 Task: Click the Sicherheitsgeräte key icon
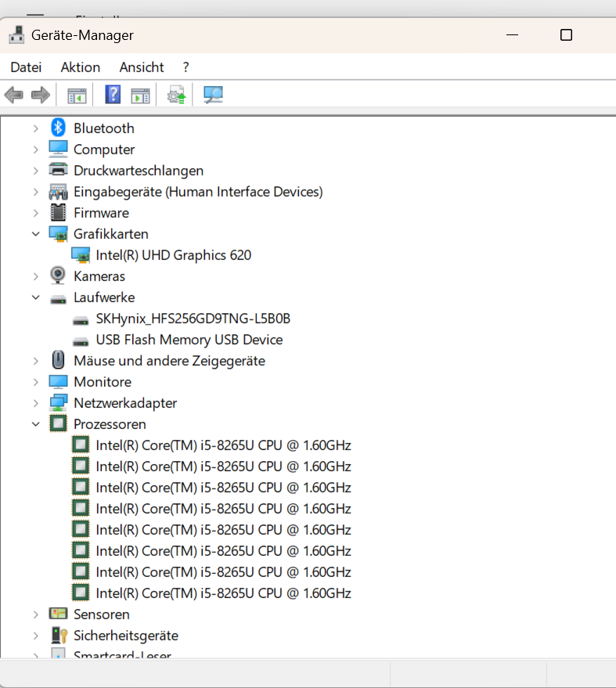click(x=59, y=635)
